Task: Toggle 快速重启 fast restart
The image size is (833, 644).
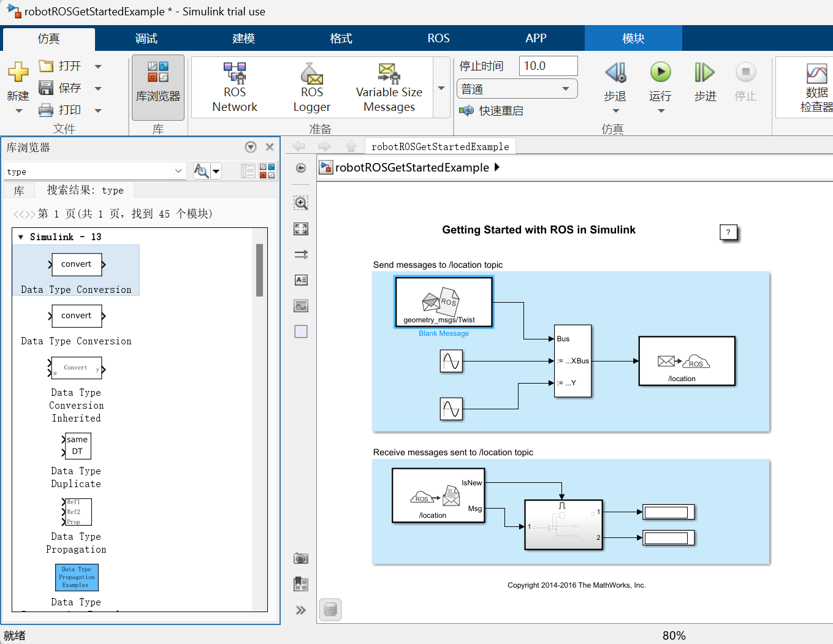Action: 492,111
